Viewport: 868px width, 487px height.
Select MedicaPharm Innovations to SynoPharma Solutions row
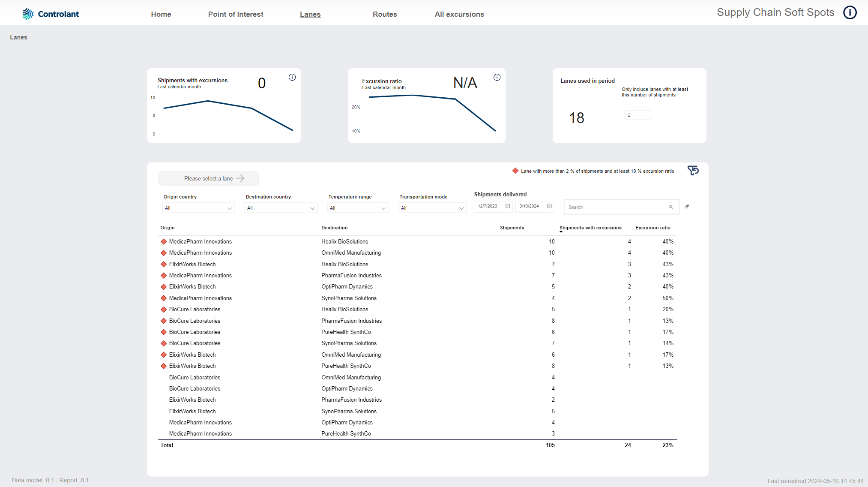418,298
